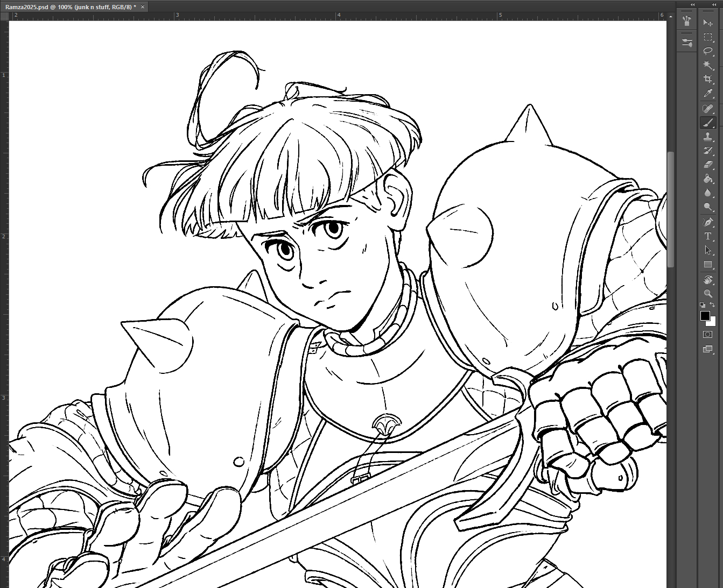This screenshot has width=723, height=588.
Task: Activate the Magic Wand tool
Action: (x=708, y=65)
